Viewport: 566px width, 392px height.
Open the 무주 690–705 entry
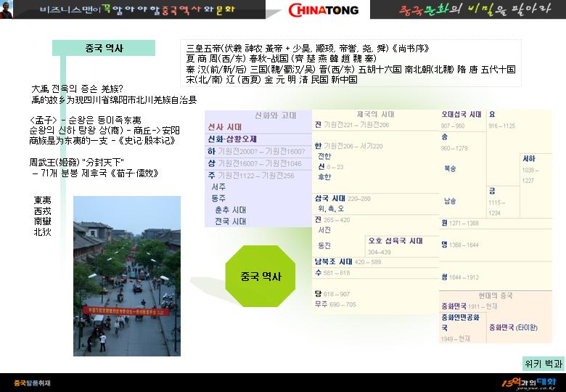tap(335, 304)
